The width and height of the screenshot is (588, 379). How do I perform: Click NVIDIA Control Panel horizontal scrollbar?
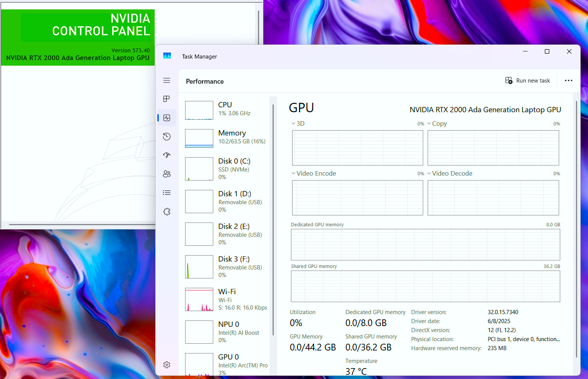(82, 224)
